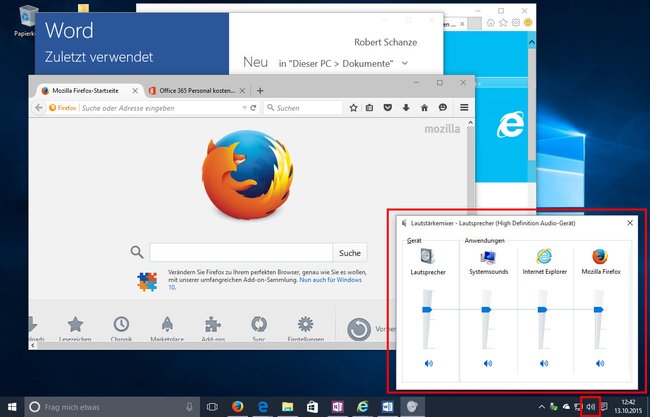Image resolution: width=650 pixels, height=417 pixels.
Task: Switch to Office 365 Personal tab
Action: (197, 91)
